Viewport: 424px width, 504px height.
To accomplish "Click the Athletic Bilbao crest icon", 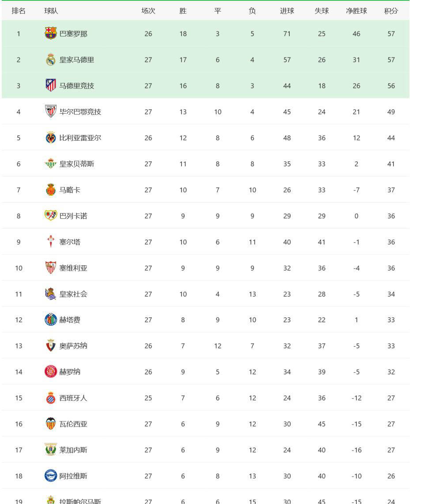I will pyautogui.click(x=51, y=111).
